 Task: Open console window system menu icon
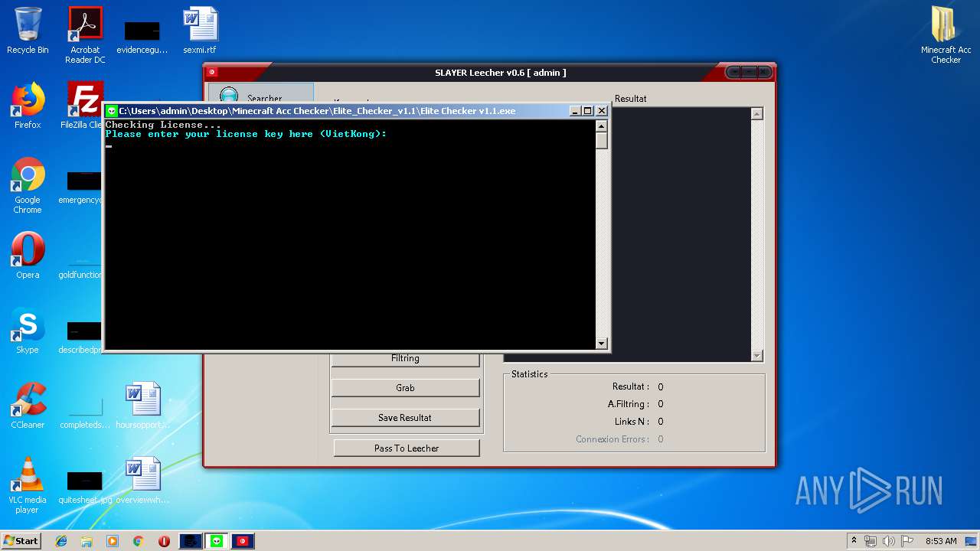click(112, 111)
